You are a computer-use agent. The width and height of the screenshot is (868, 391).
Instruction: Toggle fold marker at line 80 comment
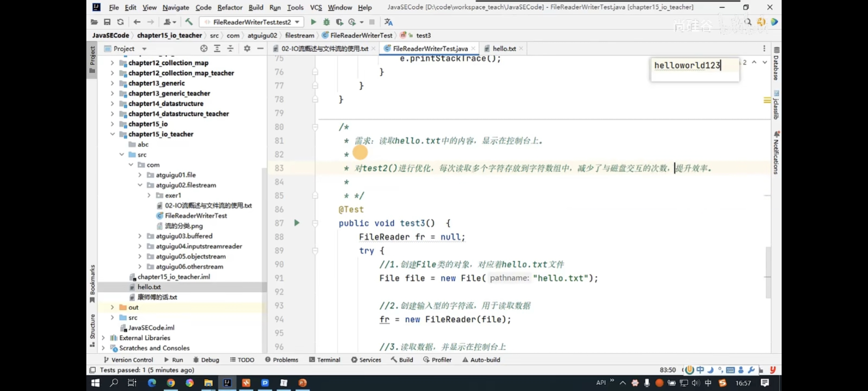[x=315, y=127]
